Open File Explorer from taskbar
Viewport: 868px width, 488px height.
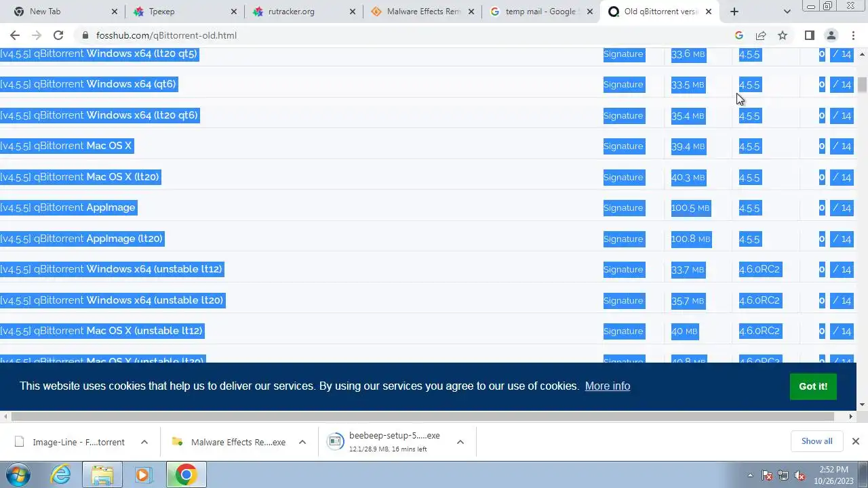[102, 475]
